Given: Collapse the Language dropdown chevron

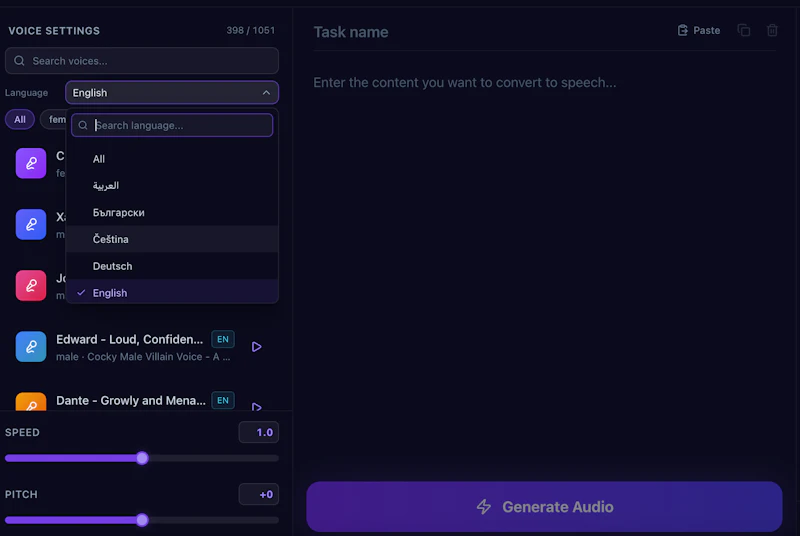Looking at the screenshot, I should tap(266, 92).
